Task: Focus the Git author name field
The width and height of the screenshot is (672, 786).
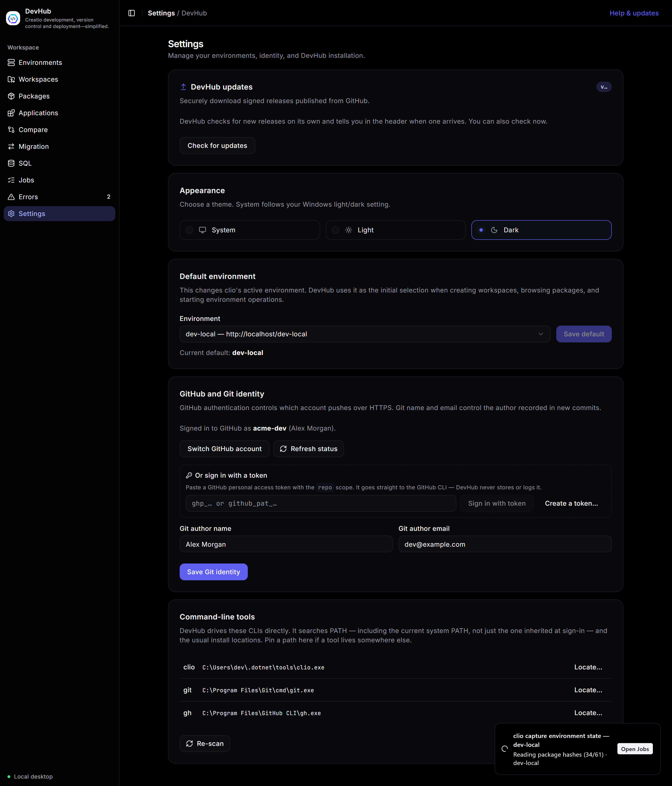Action: tap(286, 544)
